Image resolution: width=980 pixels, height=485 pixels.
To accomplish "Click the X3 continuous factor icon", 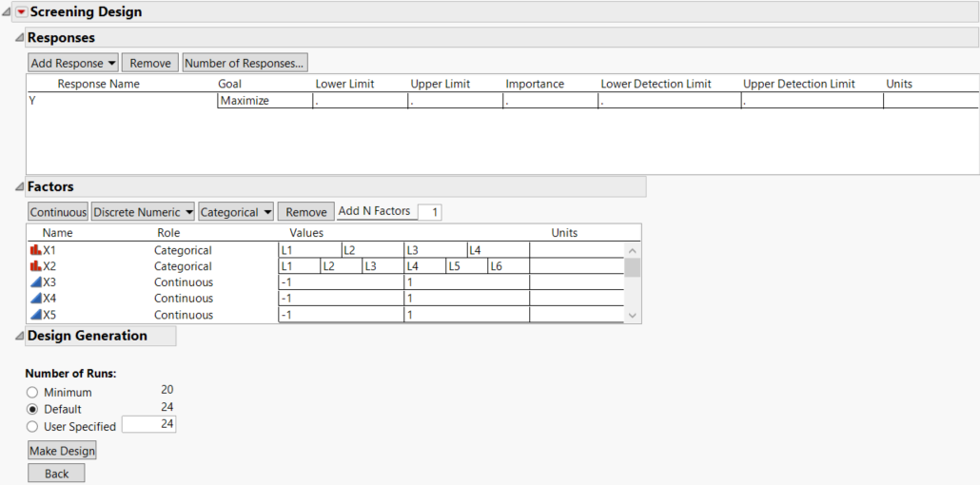I will pyautogui.click(x=36, y=282).
